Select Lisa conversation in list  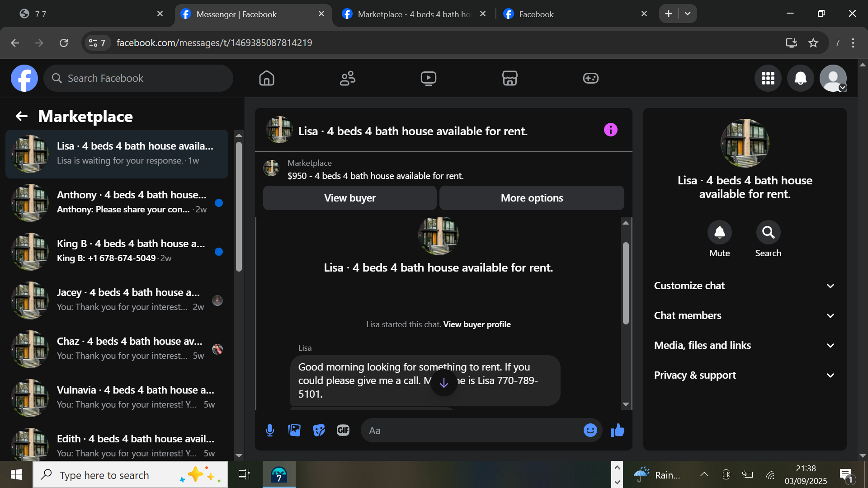(117, 154)
